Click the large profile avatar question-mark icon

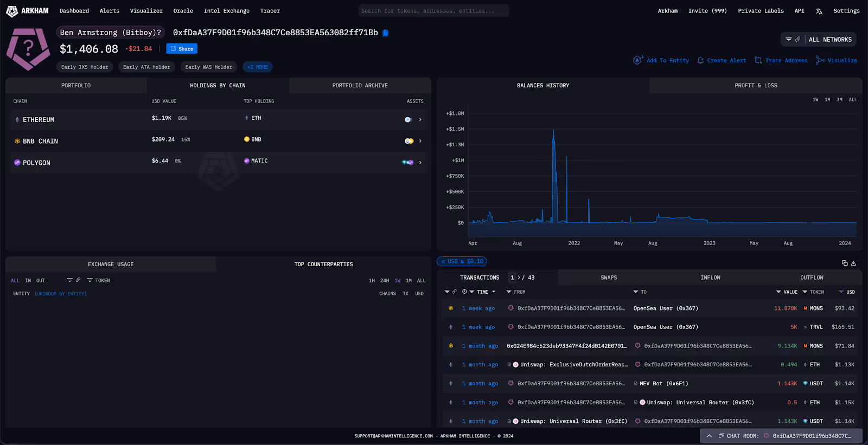click(28, 49)
